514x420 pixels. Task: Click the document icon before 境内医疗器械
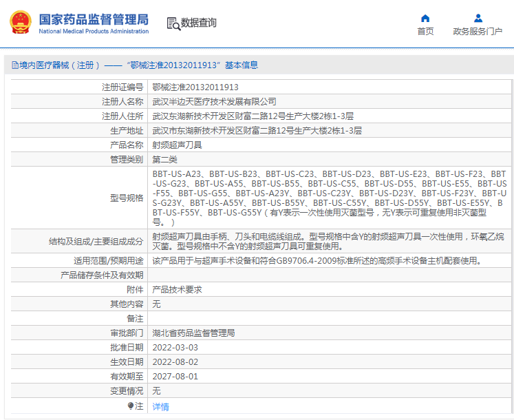(14, 65)
